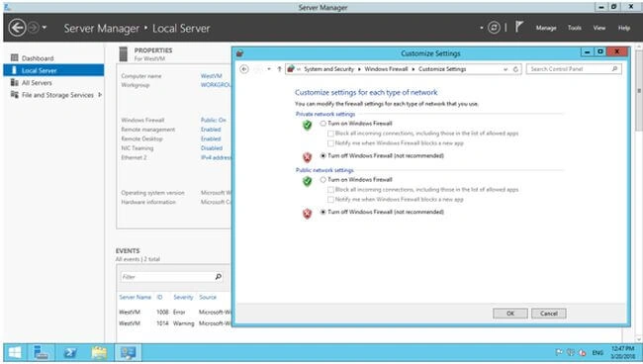Open the View menu

(x=598, y=28)
